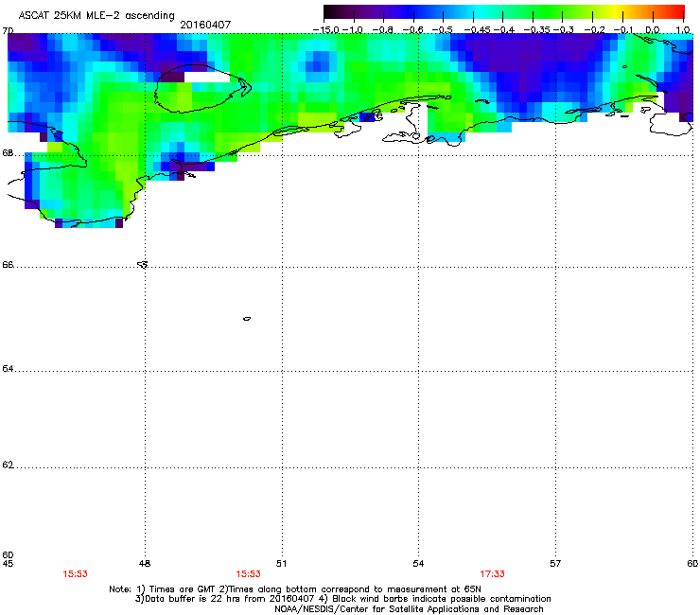Click the latitude label 70 on the left axis
Image resolution: width=700 pixels, height=615 pixels.
[x=8, y=30]
